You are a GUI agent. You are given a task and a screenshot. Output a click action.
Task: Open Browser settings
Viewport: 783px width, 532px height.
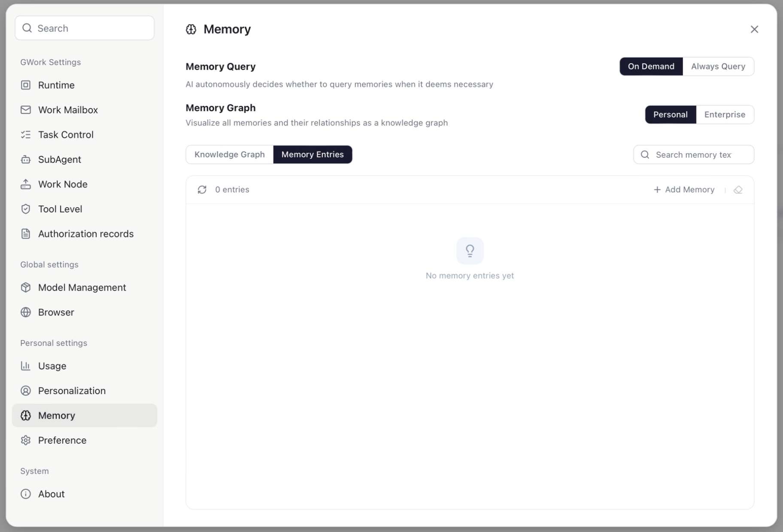(x=85, y=312)
